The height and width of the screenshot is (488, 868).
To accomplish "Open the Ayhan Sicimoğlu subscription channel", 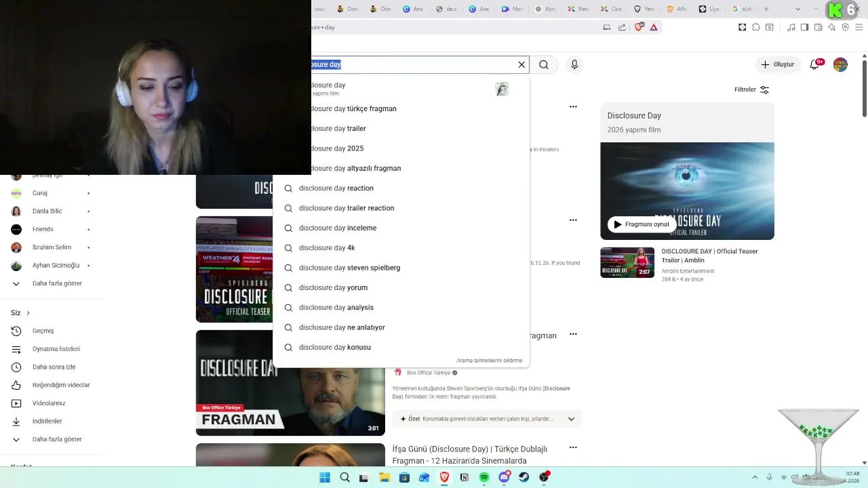I will (51, 265).
